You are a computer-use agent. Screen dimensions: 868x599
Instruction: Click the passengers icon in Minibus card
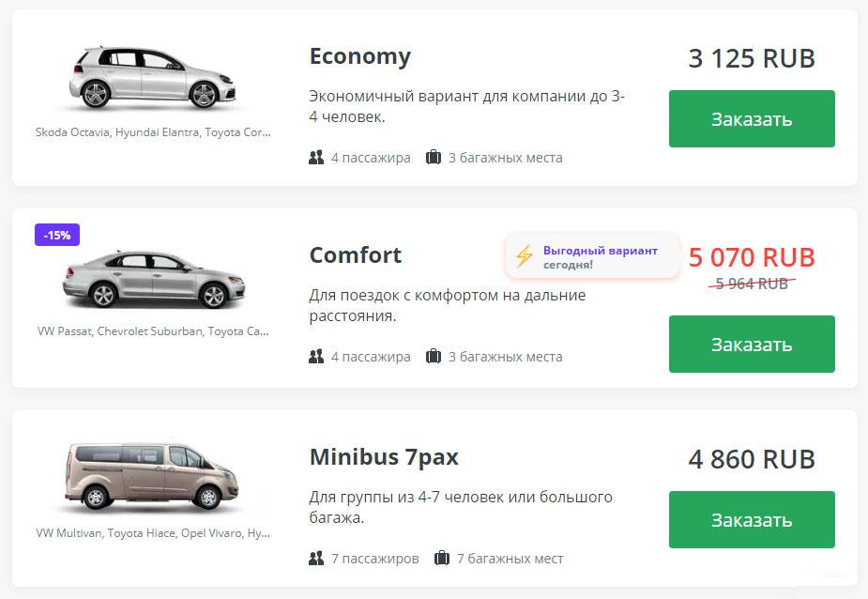(x=316, y=559)
